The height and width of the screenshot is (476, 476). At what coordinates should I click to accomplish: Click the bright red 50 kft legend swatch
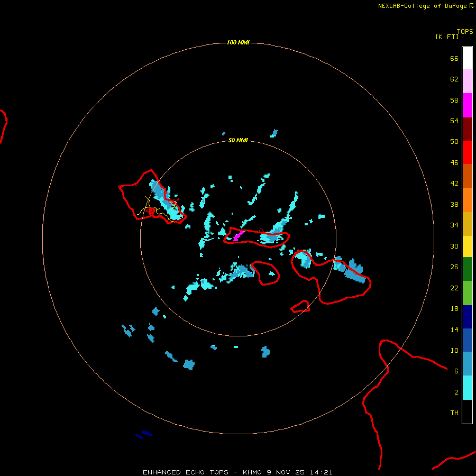pyautogui.click(x=467, y=153)
